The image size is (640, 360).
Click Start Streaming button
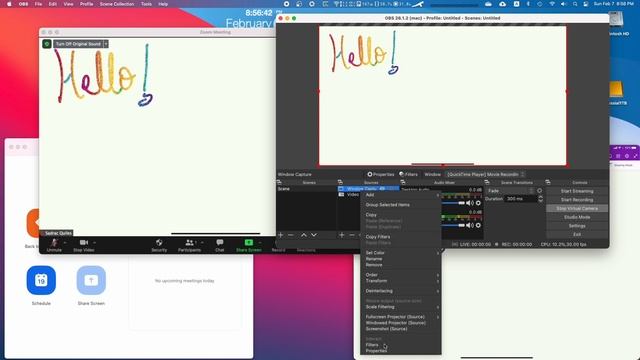577,191
